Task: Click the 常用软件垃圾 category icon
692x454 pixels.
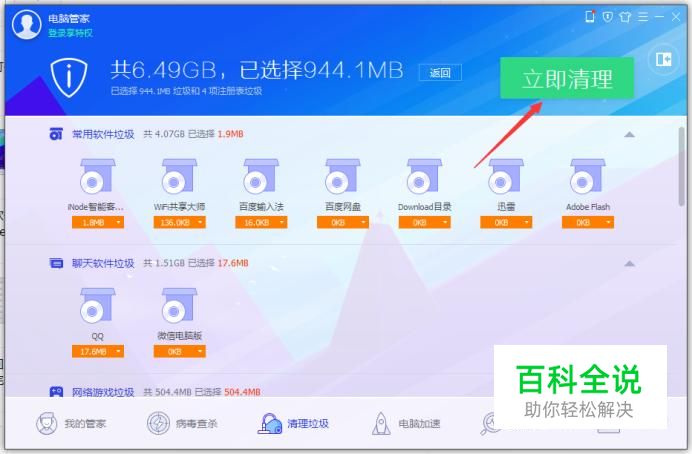Action: point(56,134)
